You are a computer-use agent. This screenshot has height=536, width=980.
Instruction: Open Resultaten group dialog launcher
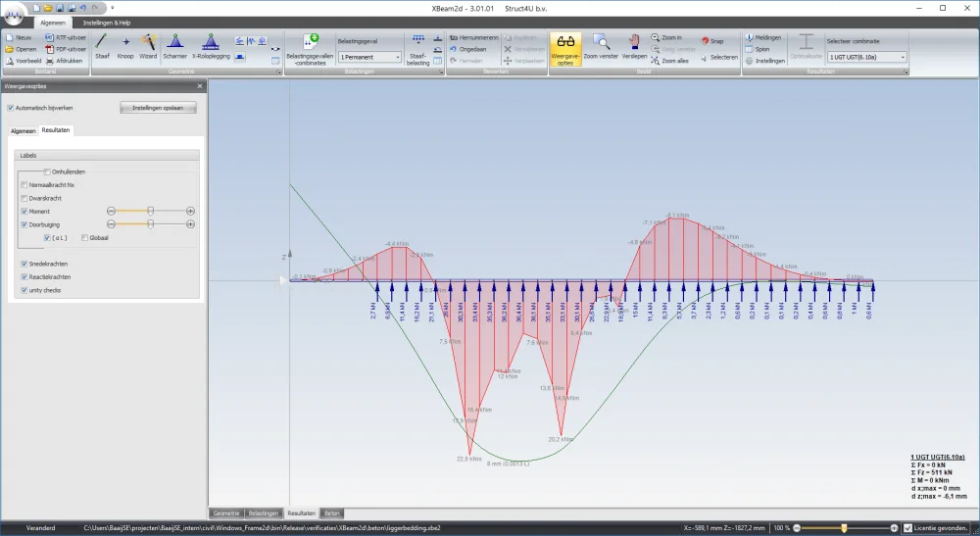pyautogui.click(x=906, y=72)
